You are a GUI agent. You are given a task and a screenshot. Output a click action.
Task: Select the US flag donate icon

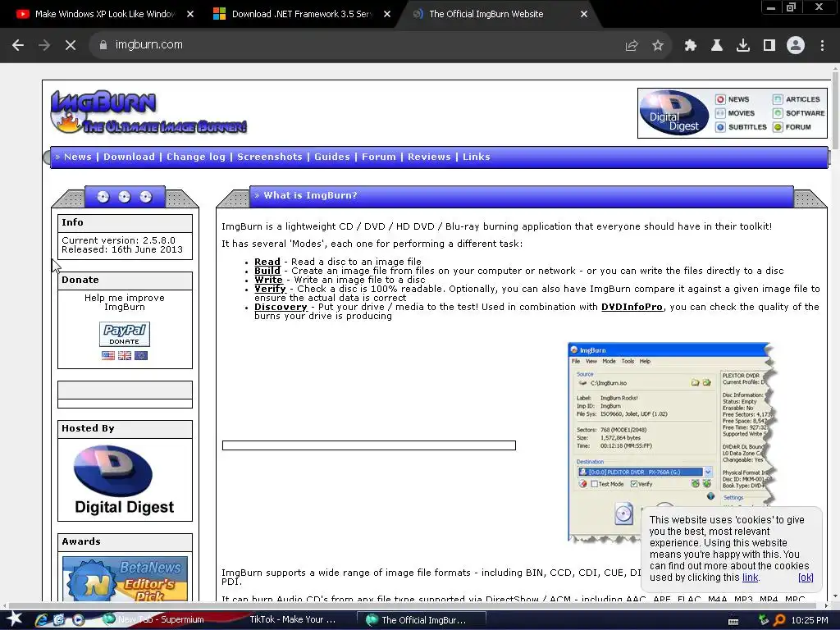coord(108,356)
